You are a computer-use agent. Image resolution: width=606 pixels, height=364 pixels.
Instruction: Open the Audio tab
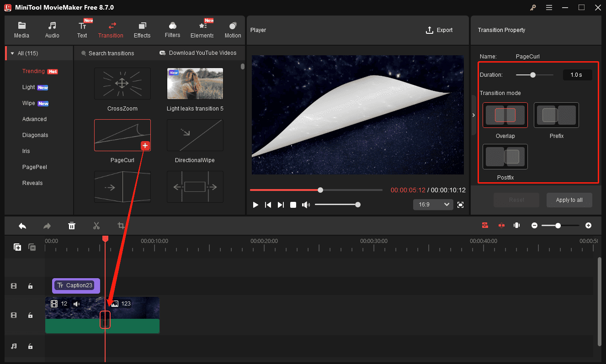pos(52,30)
